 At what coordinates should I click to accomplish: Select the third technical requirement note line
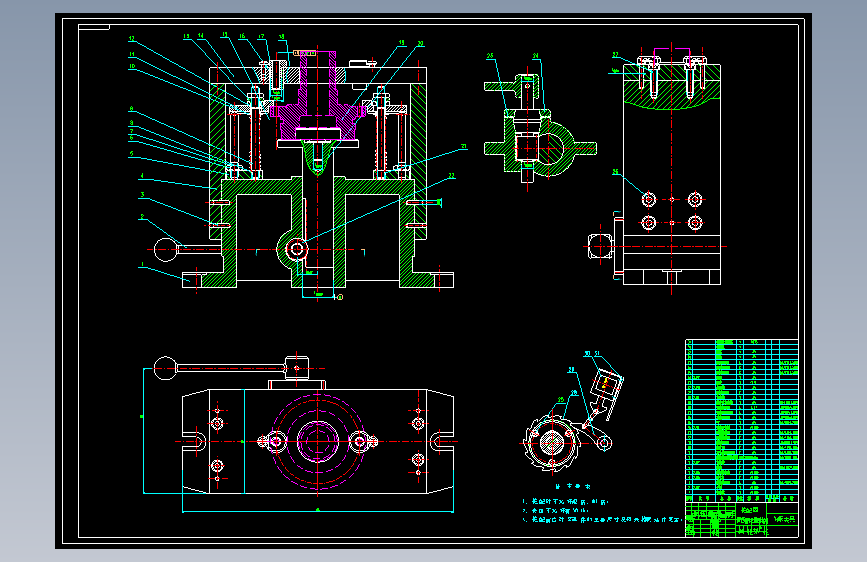(x=602, y=520)
